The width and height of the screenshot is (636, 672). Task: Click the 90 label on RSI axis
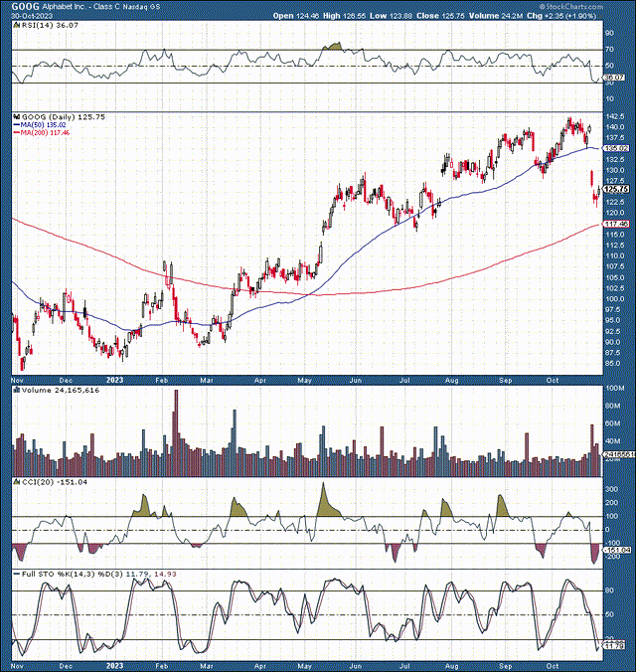coord(610,33)
